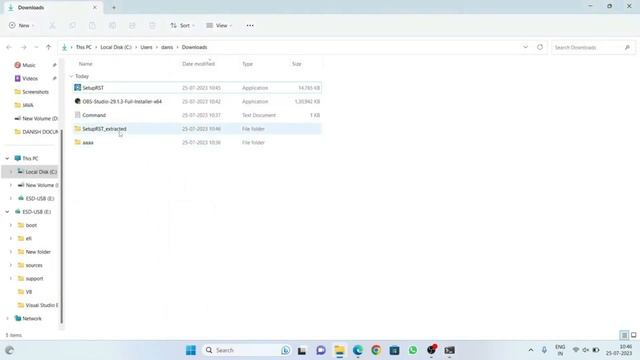
Task: Open the Sort dropdown
Action: coord(182,26)
